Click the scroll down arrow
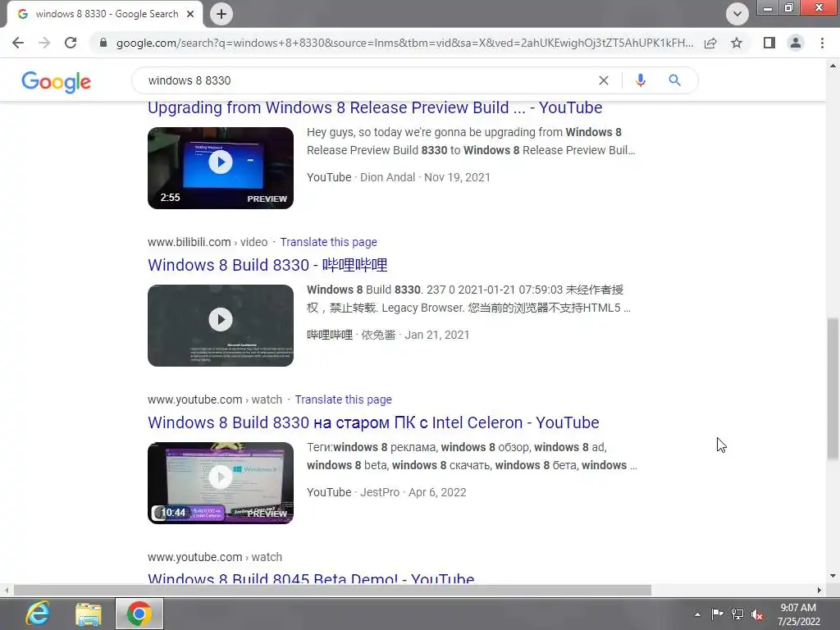 point(833,576)
